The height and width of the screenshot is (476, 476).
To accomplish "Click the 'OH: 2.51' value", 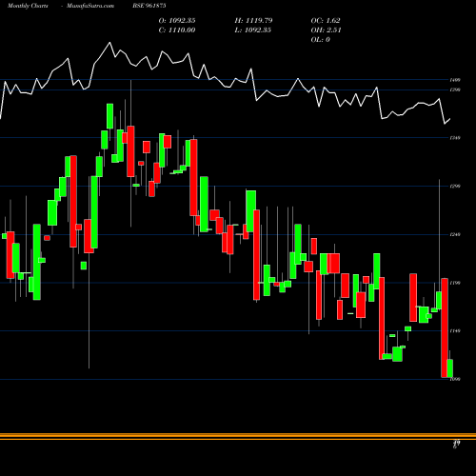I will pyautogui.click(x=326, y=30).
